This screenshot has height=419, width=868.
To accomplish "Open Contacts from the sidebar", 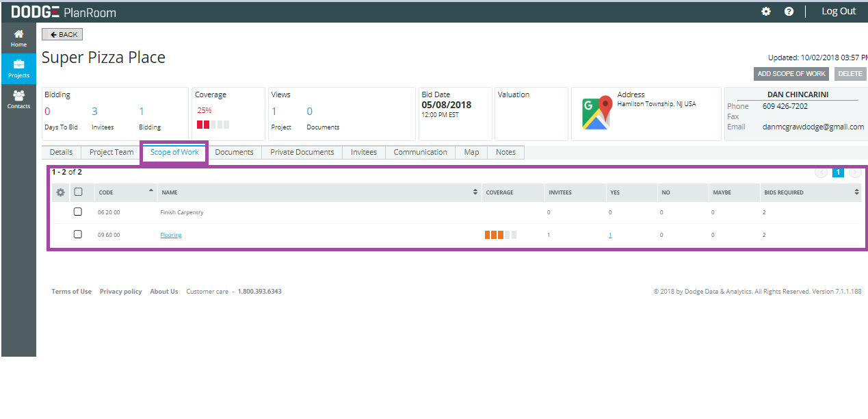I will point(18,99).
